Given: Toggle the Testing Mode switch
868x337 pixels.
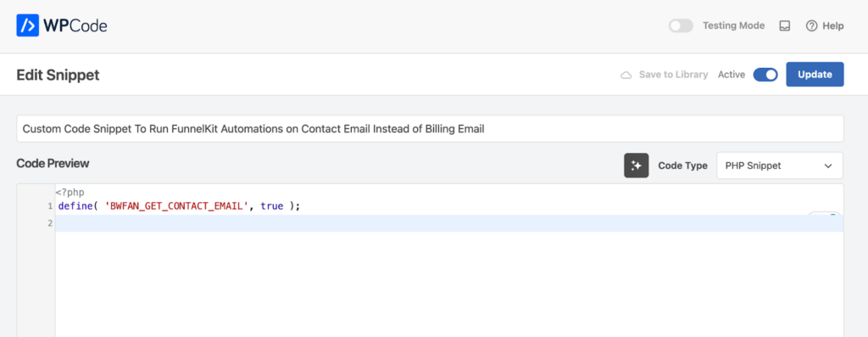Looking at the screenshot, I should tap(681, 25).
